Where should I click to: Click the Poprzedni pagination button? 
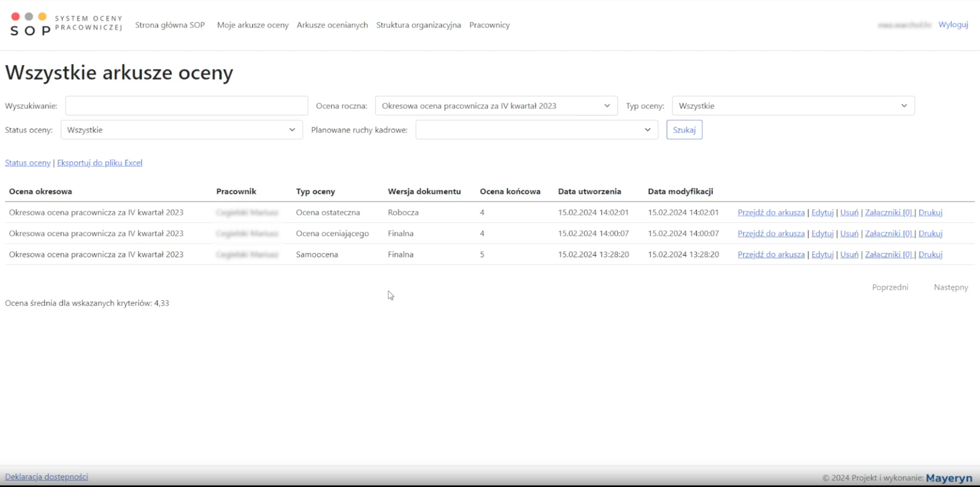[890, 287]
